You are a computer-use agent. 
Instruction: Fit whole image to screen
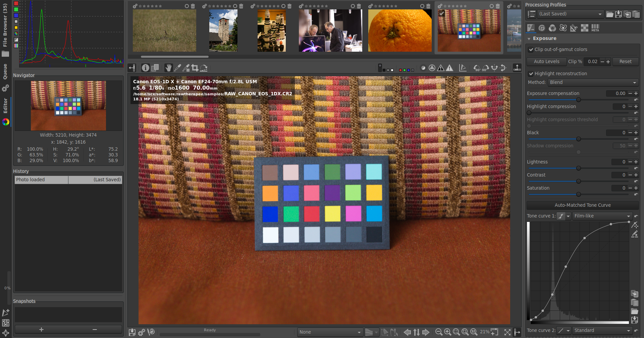456,332
